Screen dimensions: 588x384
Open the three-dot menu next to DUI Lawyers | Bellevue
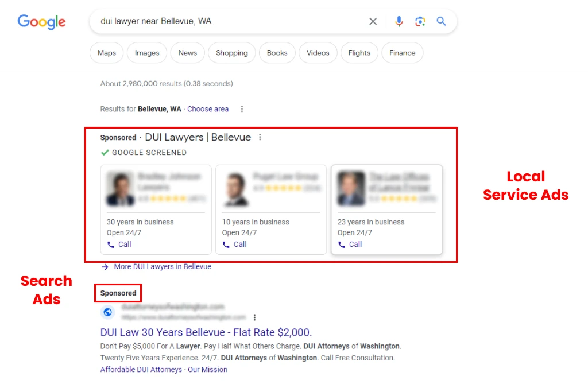(260, 137)
